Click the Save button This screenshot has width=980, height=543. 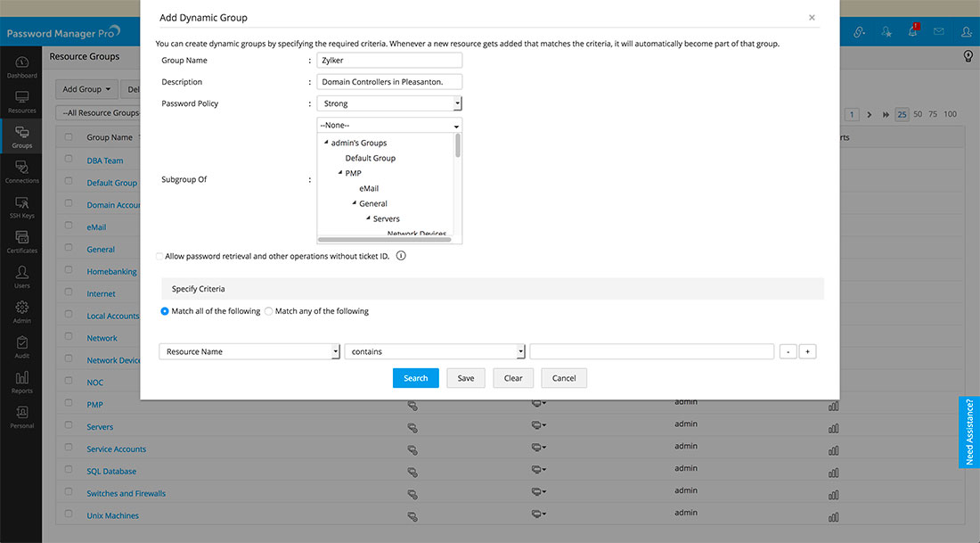465,378
